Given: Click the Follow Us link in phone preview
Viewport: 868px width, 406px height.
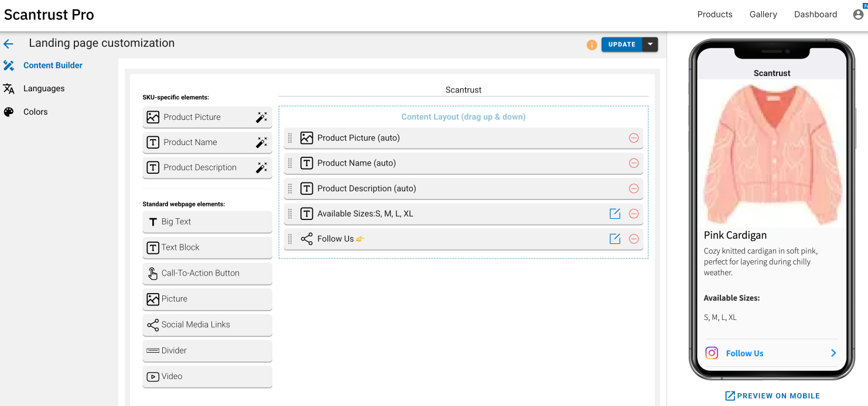Looking at the screenshot, I should (x=744, y=353).
